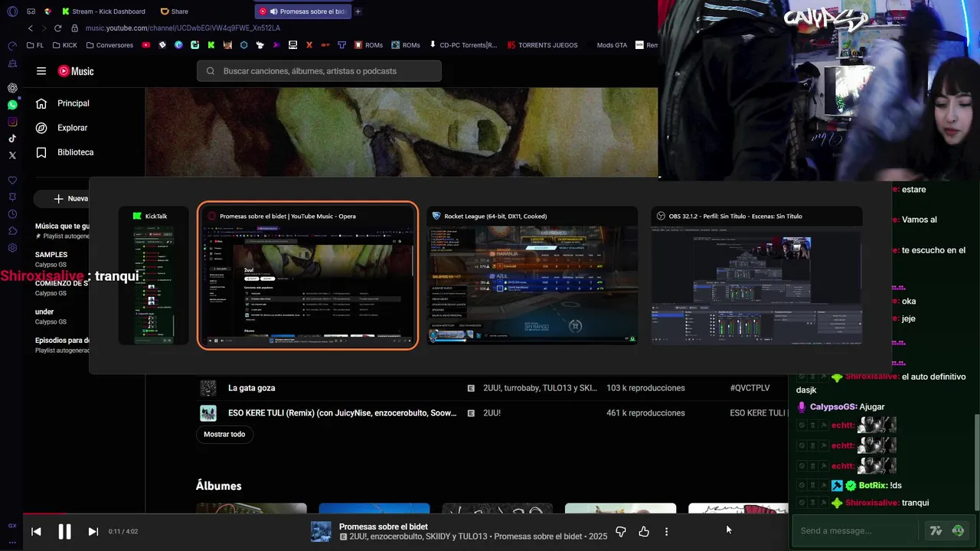Image resolution: width=980 pixels, height=551 pixels.
Task: Go back to the previous track
Action: [x=36, y=531]
